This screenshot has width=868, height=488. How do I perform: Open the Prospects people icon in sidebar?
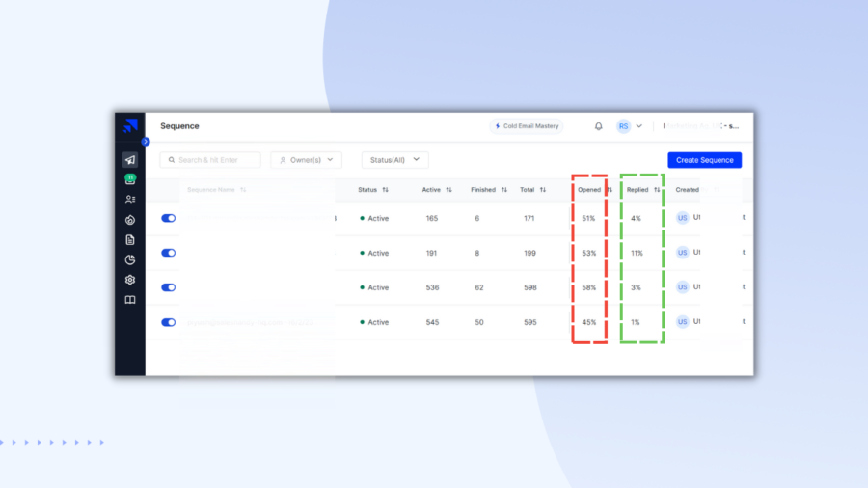coord(130,200)
